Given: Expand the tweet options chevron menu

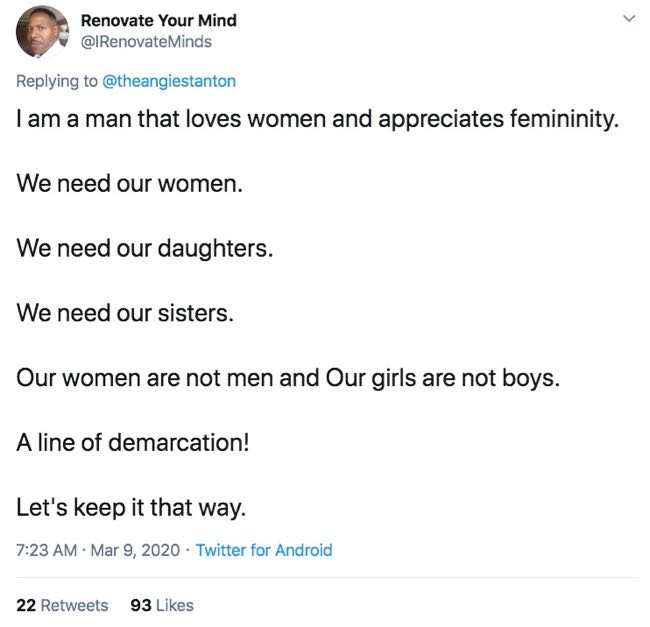Looking at the screenshot, I should coord(629,19).
